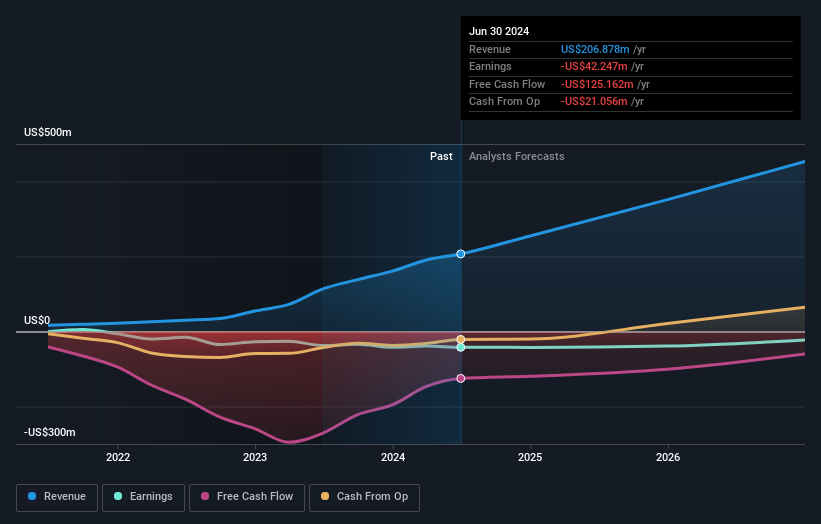Click the teal Earnings legend dot
Viewport: 821px width, 524px height.
pos(118,496)
